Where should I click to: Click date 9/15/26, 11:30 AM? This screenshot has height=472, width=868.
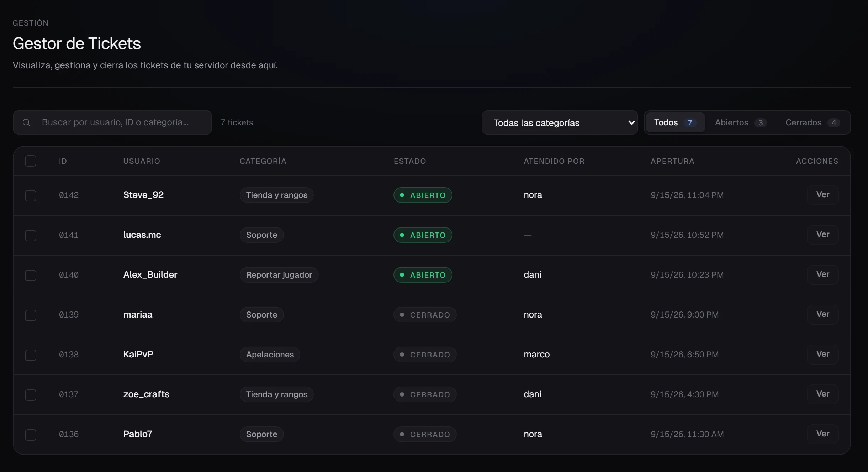687,434
